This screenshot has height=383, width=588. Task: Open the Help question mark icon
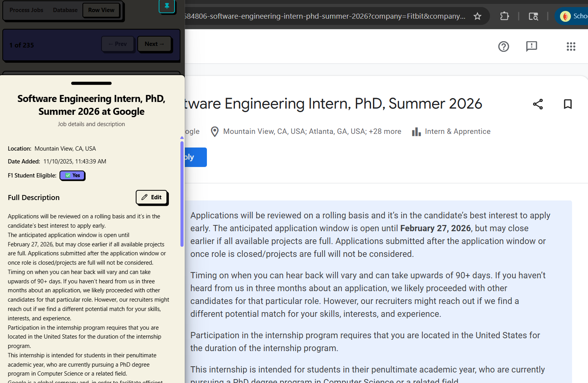click(x=503, y=47)
